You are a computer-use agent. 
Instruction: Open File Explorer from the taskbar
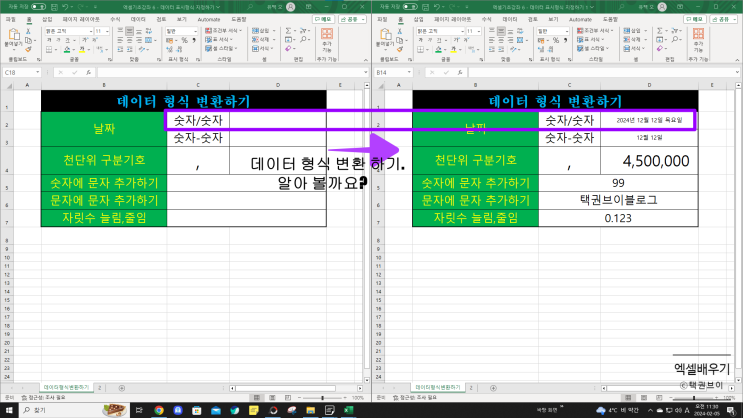pos(310,410)
